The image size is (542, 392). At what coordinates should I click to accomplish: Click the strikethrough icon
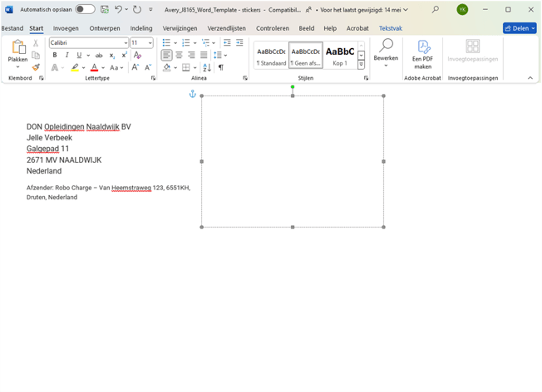pyautogui.click(x=99, y=56)
